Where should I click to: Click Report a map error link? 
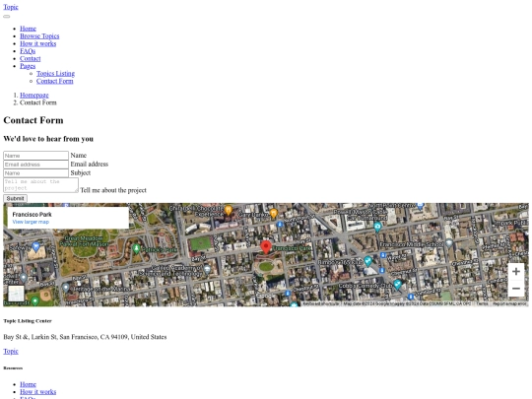pos(509,303)
